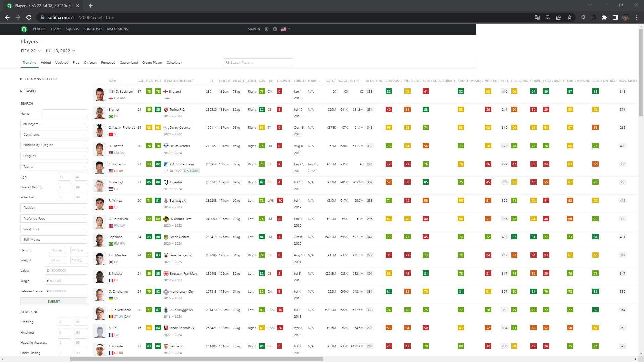Go back using the browser back arrow

tap(7, 17)
